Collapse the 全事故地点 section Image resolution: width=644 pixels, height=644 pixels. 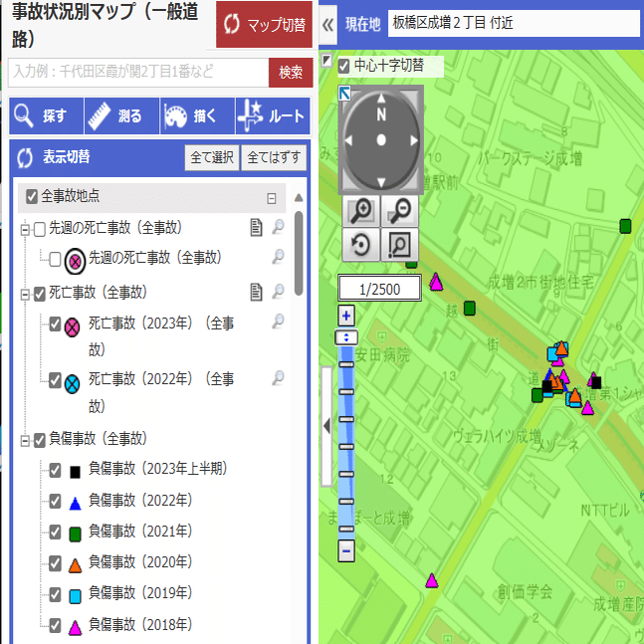click(x=272, y=198)
